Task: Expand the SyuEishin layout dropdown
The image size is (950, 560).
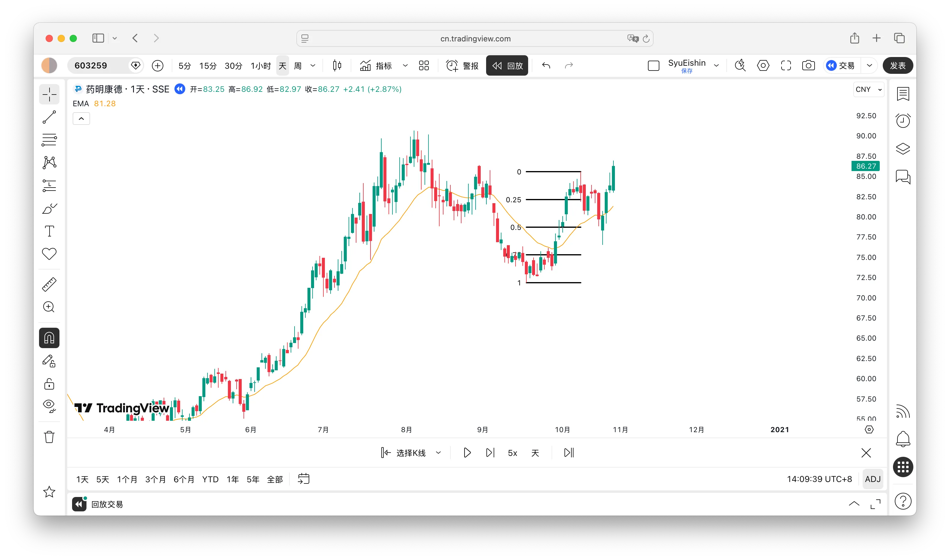Action: [x=716, y=66]
